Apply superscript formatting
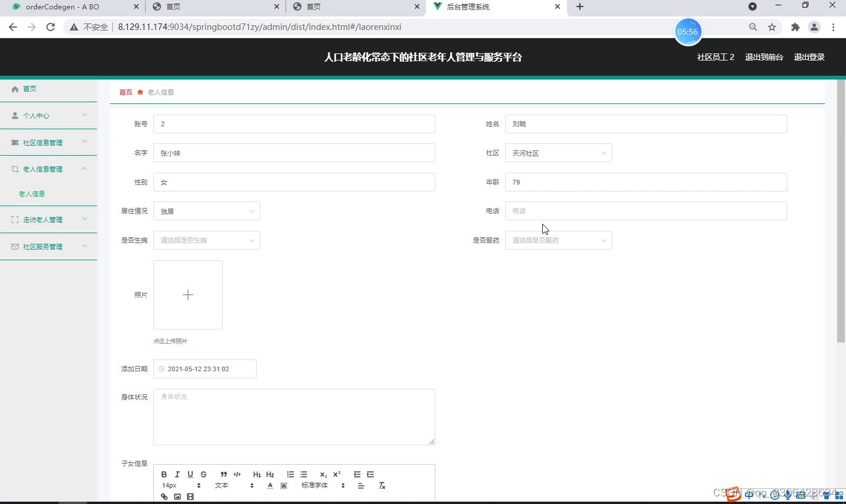The width and height of the screenshot is (846, 504). (337, 474)
